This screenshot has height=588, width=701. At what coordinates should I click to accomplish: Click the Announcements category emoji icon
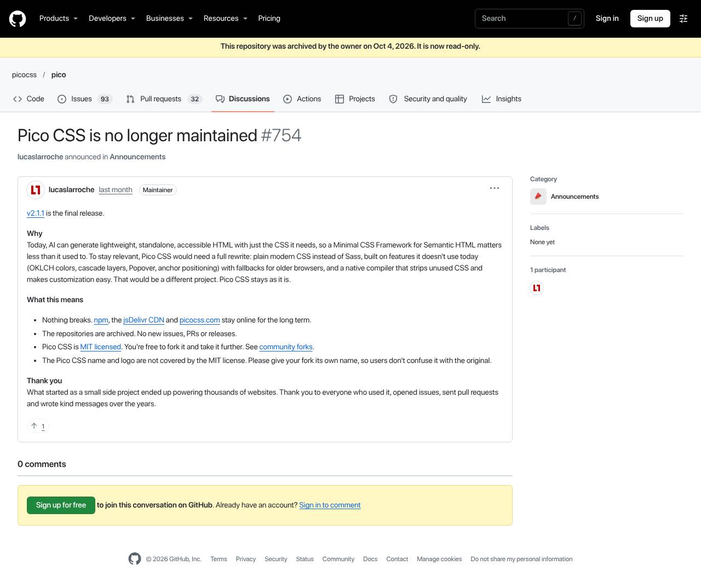tap(538, 197)
